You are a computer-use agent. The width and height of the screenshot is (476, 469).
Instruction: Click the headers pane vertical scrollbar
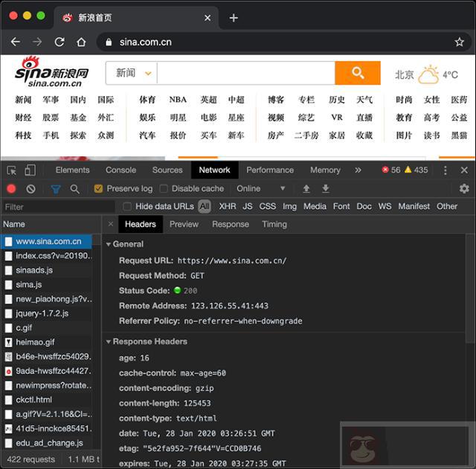click(x=470, y=289)
